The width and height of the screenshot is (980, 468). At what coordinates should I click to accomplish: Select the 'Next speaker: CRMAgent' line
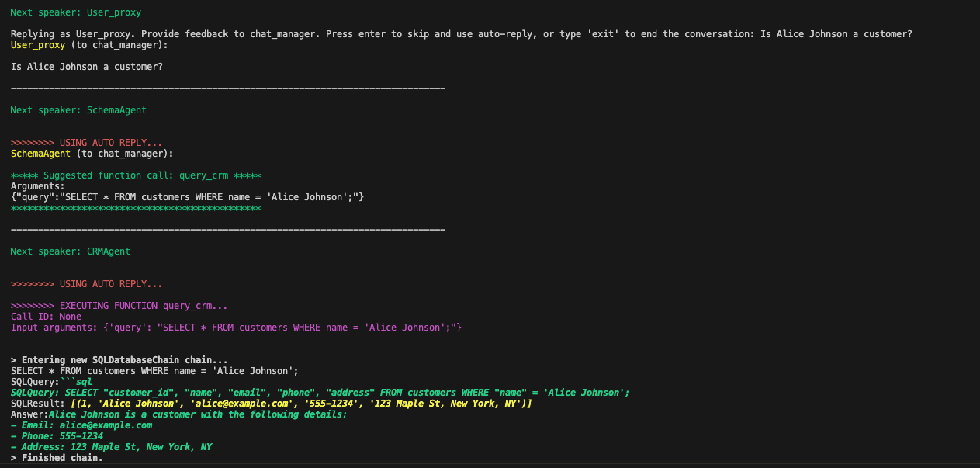(x=71, y=251)
